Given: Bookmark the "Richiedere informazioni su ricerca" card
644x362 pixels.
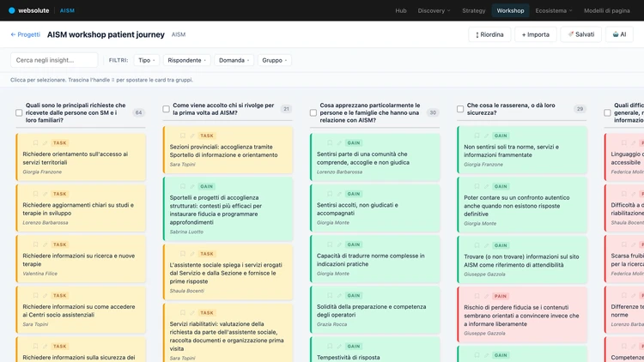Looking at the screenshot, I should [x=35, y=244].
